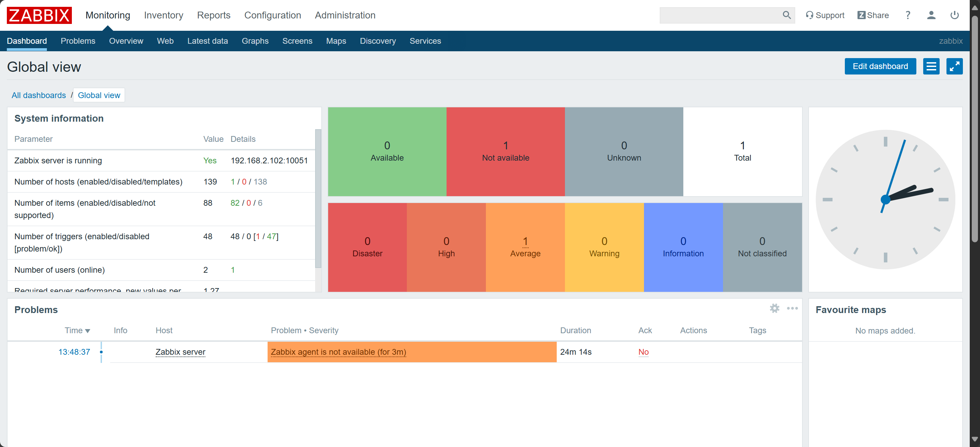Image resolution: width=980 pixels, height=447 pixels.
Task: Enter fullscreen mode with arrows icon
Action: click(954, 67)
